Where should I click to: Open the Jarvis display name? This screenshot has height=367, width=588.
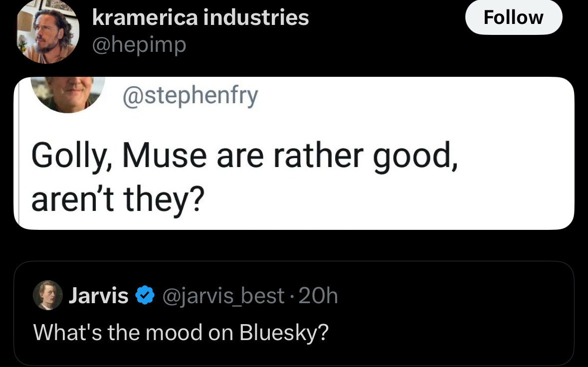pos(98,296)
